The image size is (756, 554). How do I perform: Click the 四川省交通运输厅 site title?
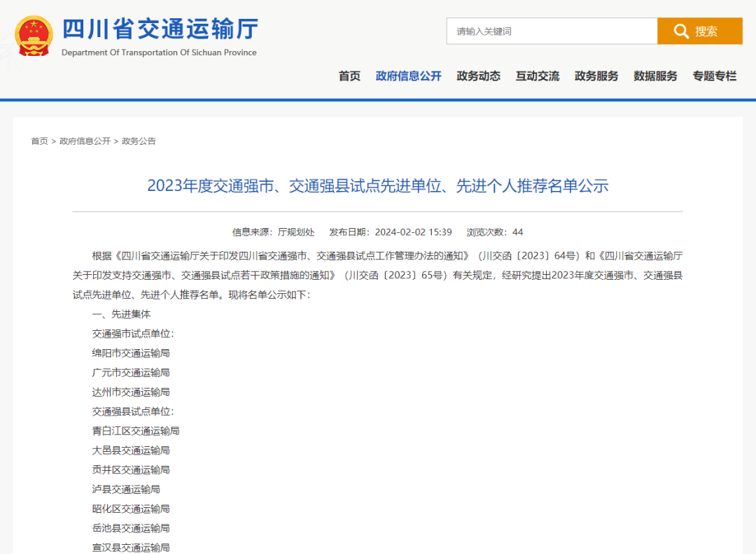[x=160, y=29]
